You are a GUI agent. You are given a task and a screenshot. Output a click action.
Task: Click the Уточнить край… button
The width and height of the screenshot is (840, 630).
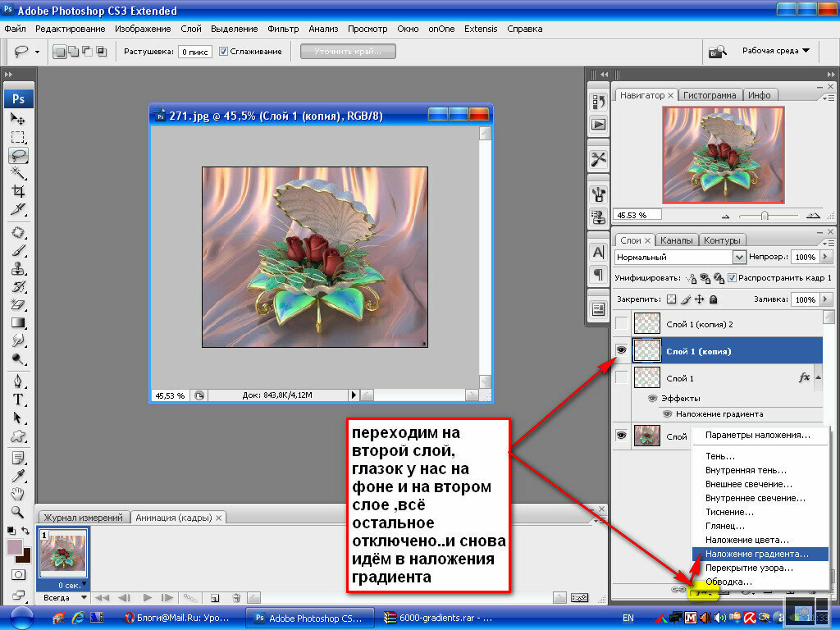(x=348, y=52)
